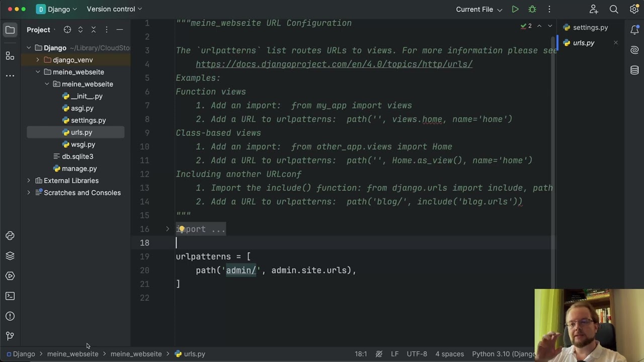Collapse the outer meine_webseite folder
The width and height of the screenshot is (644, 362).
[38, 72]
